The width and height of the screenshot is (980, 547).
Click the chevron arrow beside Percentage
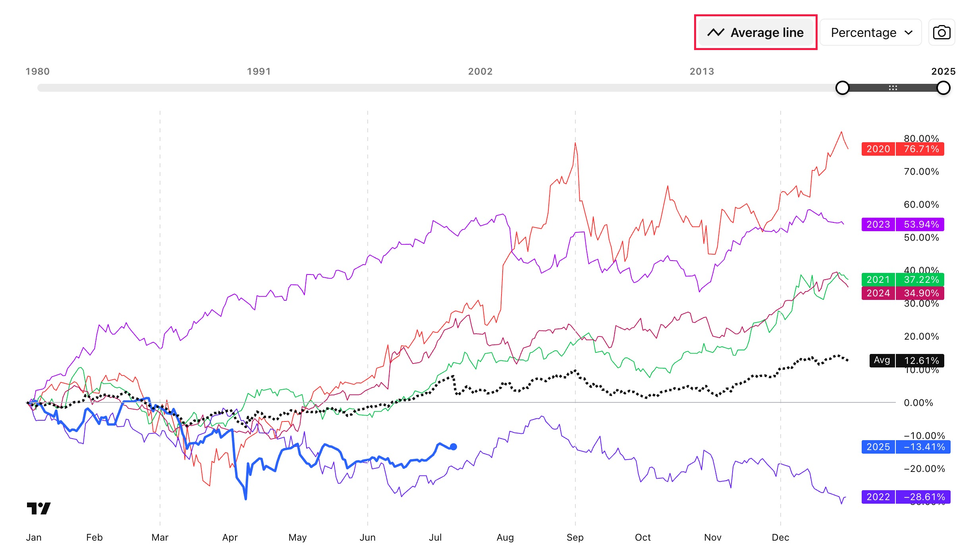click(x=909, y=33)
